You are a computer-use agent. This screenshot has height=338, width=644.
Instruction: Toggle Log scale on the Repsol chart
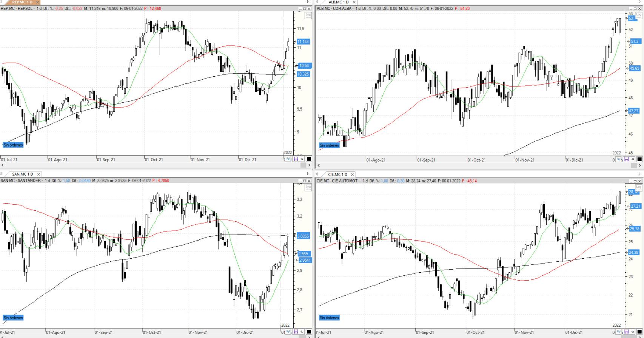308,15
